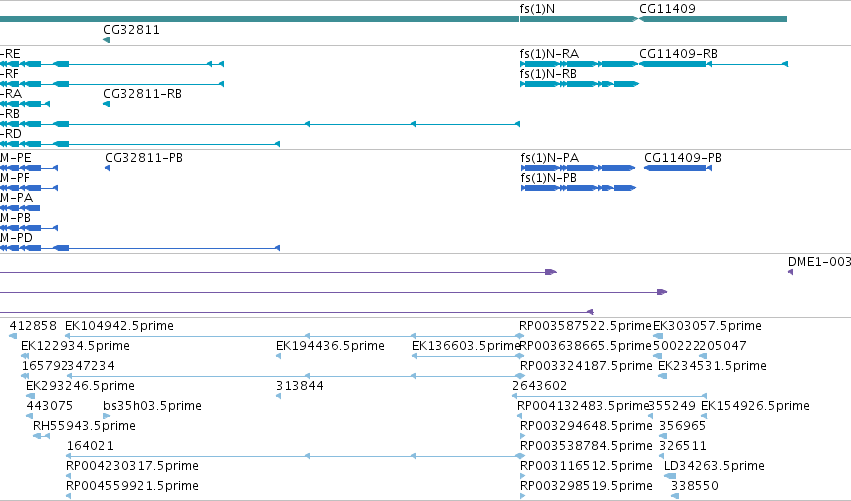Click the LD34263.5prime EST label
Viewport: 851px width, 501px height.
(714, 466)
